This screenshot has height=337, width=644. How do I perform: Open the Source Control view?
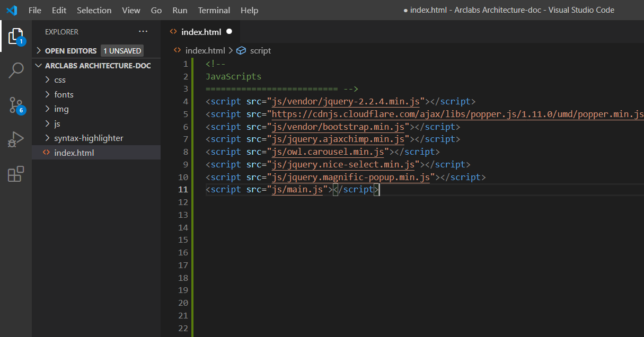[16, 105]
